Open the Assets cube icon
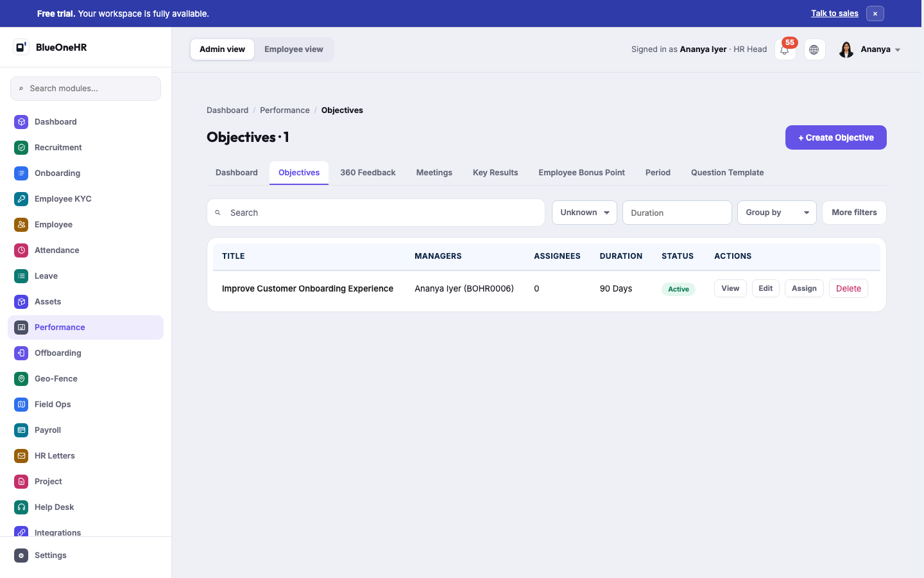The height and width of the screenshot is (578, 924). pyautogui.click(x=21, y=302)
